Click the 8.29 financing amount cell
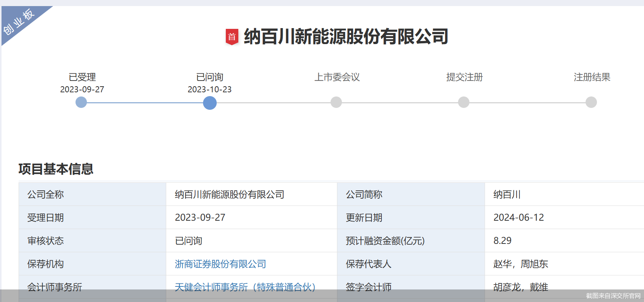 point(564,241)
